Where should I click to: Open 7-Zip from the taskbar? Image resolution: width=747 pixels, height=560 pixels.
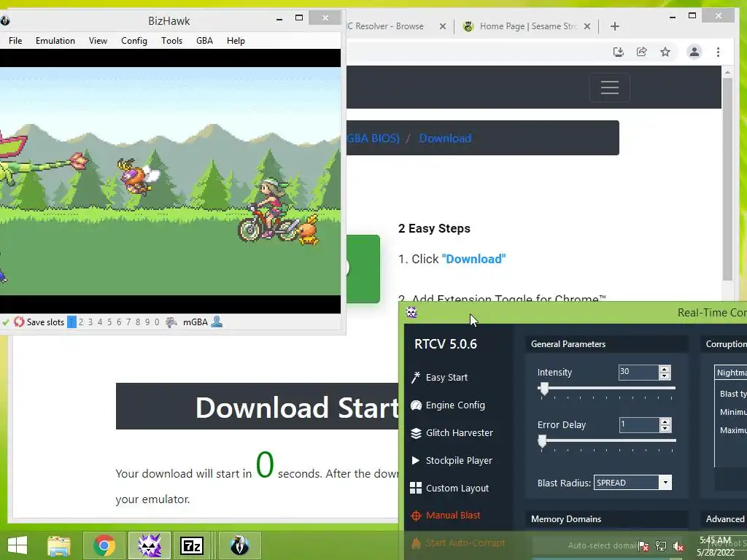click(192, 545)
